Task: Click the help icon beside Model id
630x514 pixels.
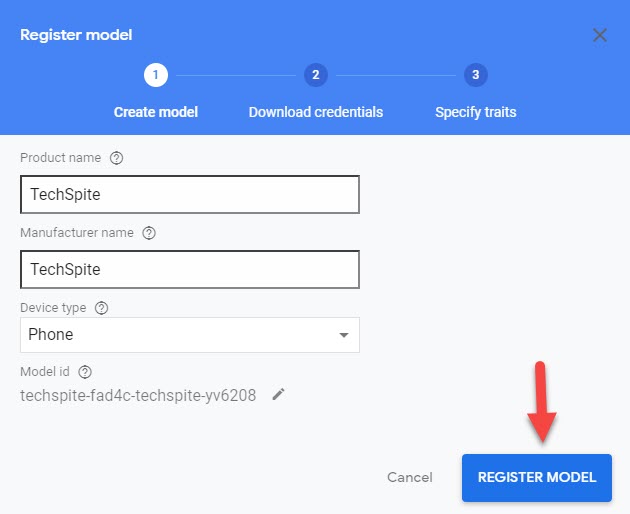Action: click(85, 371)
